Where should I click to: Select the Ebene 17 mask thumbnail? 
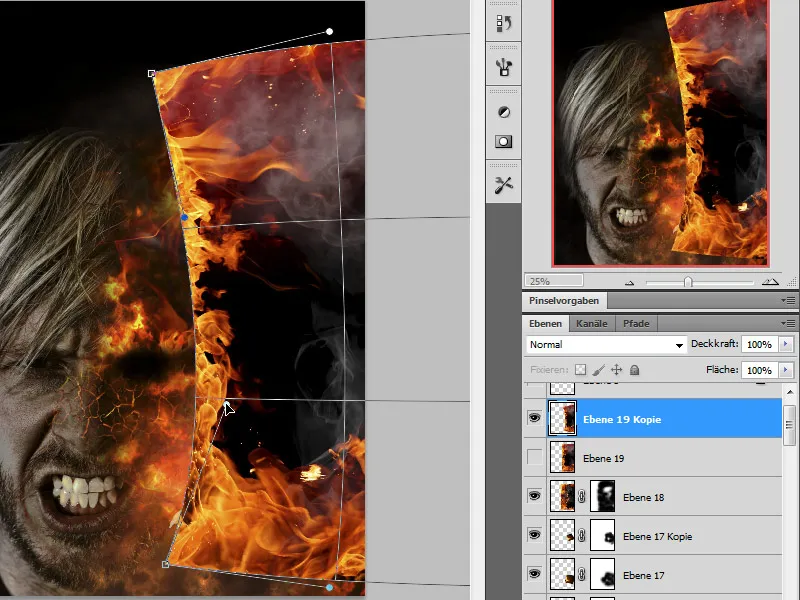pyautogui.click(x=603, y=574)
